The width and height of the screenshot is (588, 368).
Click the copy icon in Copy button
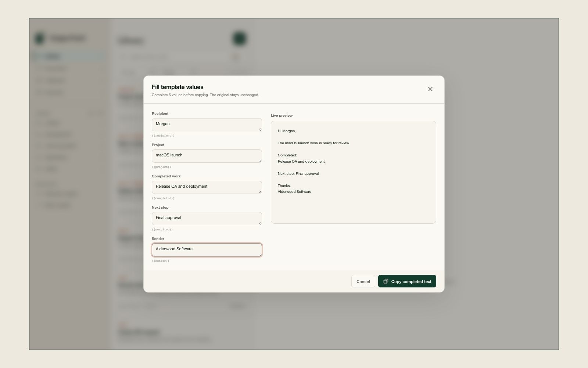(386, 281)
